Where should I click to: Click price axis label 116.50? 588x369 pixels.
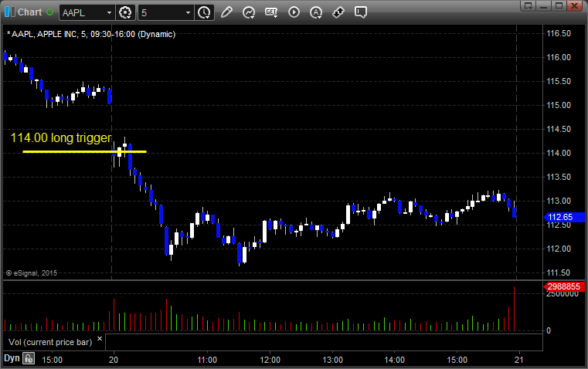[559, 33]
